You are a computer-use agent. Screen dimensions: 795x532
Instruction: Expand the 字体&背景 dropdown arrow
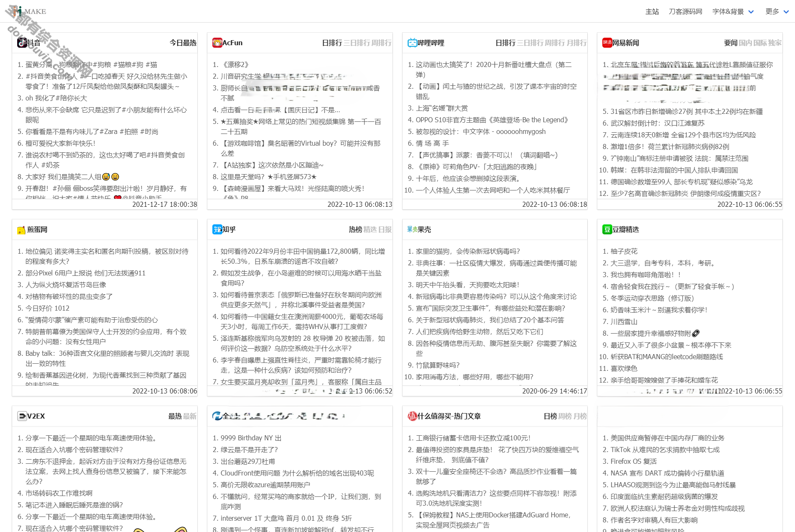(751, 12)
